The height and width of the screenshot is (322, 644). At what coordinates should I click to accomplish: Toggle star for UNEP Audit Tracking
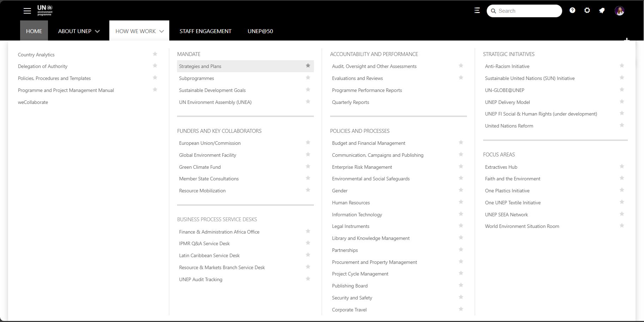[308, 279]
